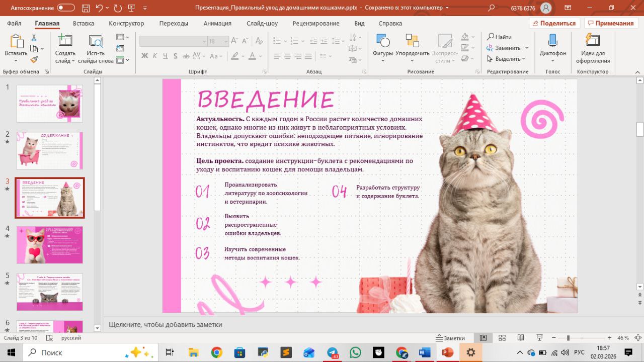The height and width of the screenshot is (362, 644).
Task: Switch to reading view icon
Action: tap(521, 338)
